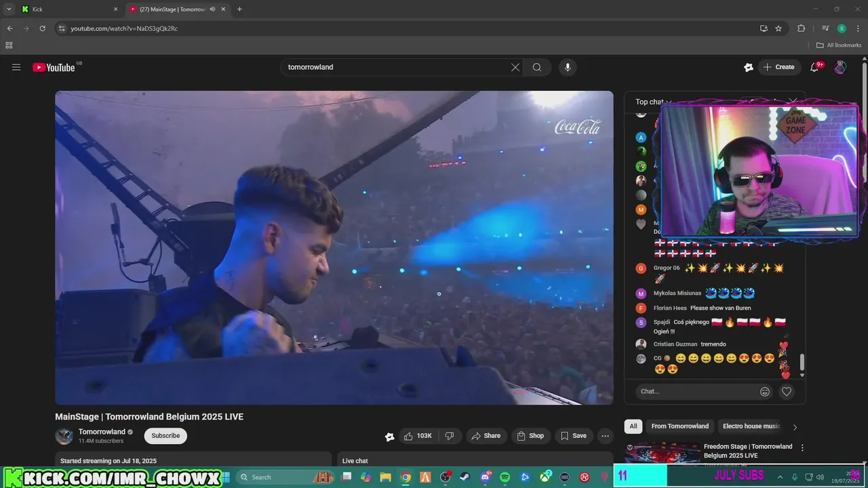Select the All filter chip
The image size is (868, 488).
point(633,426)
